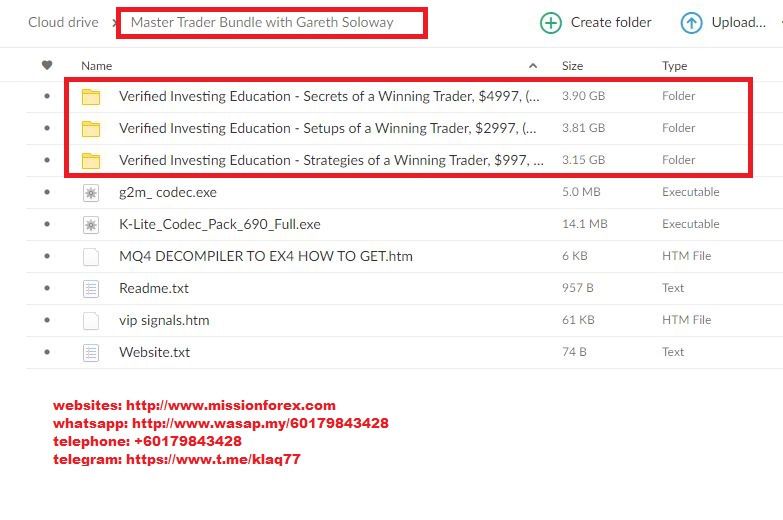This screenshot has height=520, width=783.
Task: Click the Website.txt text file icon
Action: (91, 352)
